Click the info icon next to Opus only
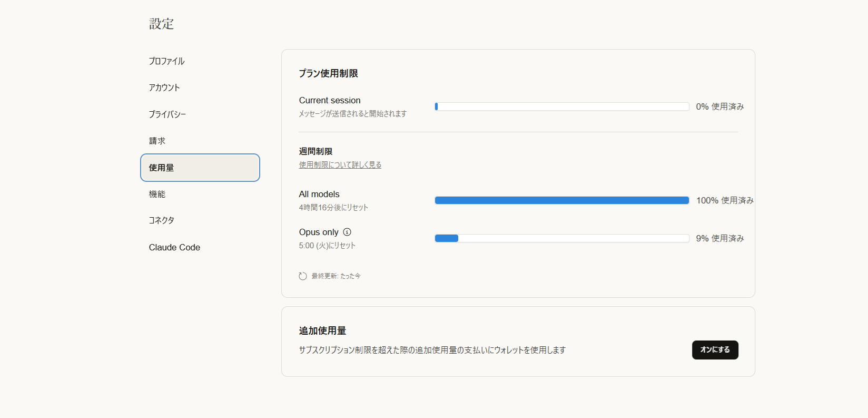 click(x=347, y=232)
